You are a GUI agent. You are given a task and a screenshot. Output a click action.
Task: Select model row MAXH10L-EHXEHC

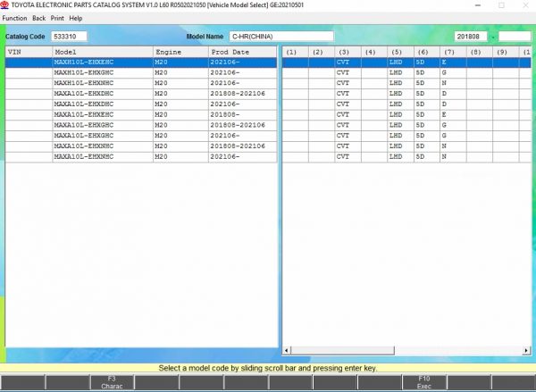[x=141, y=63]
